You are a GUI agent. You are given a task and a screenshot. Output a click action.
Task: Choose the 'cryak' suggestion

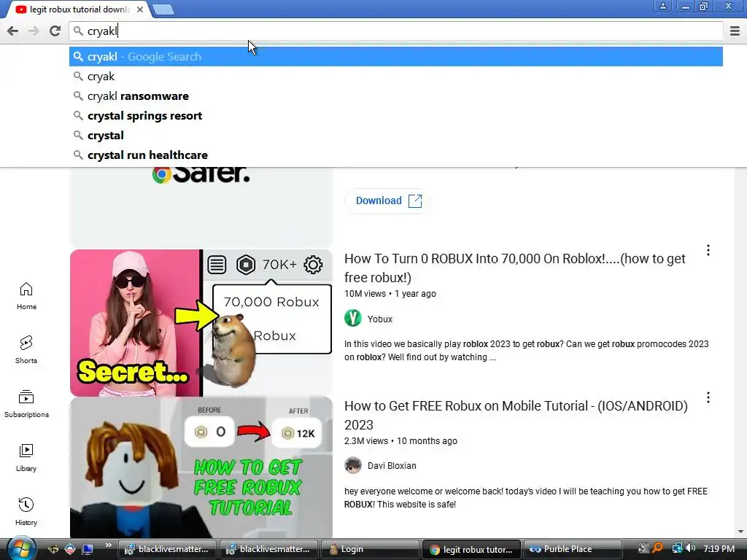pyautogui.click(x=396, y=76)
